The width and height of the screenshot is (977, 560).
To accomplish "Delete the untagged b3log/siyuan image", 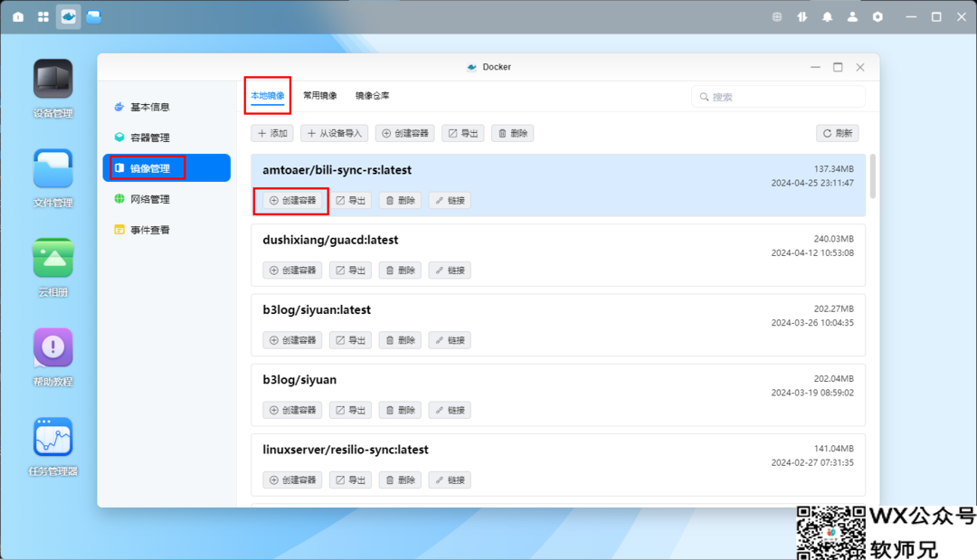I will 400,410.
